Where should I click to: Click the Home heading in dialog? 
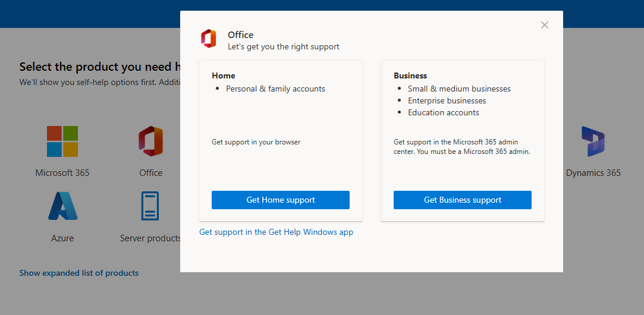[x=224, y=75]
